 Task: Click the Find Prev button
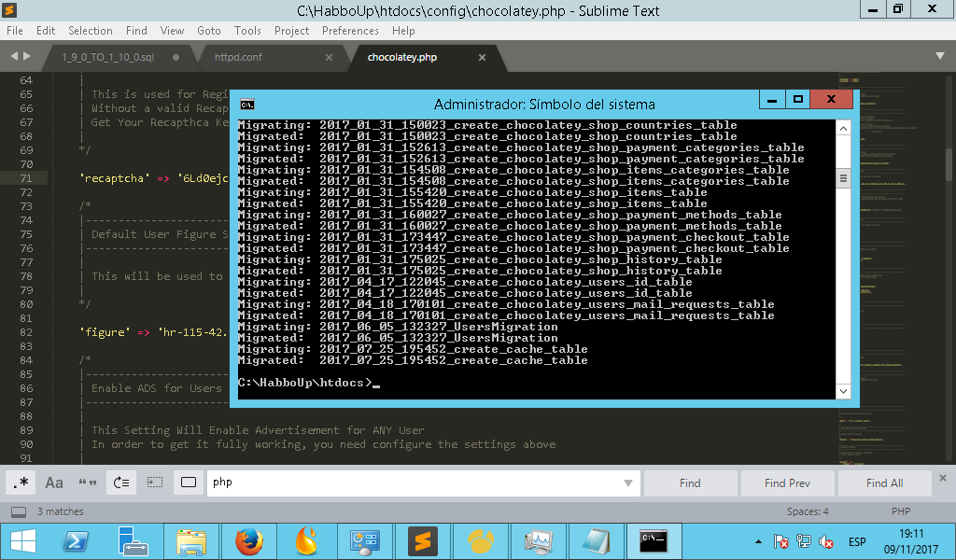(787, 483)
